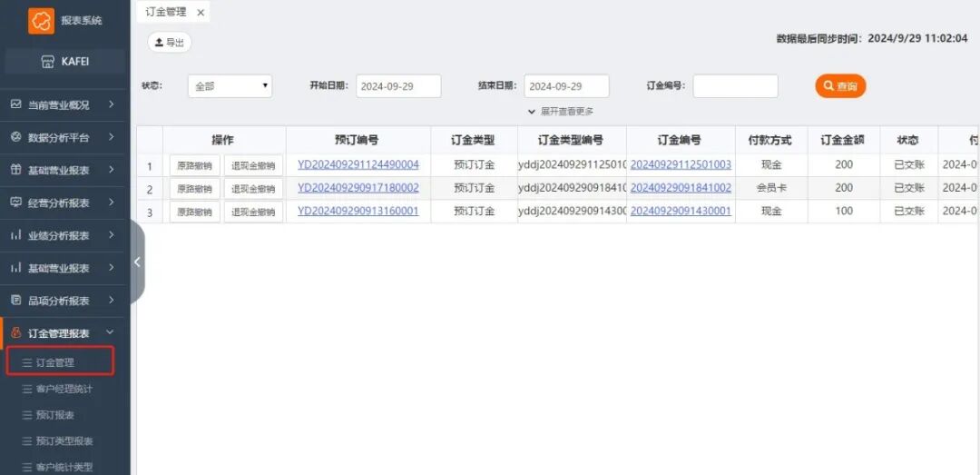This screenshot has height=475, width=980.
Task: Click the 订金类型 column header
Action: point(474,140)
